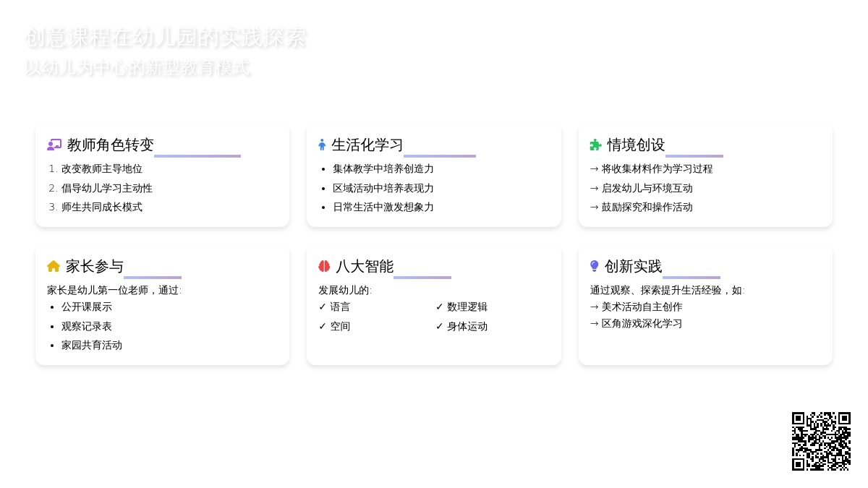The image size is (868, 488).
Task: Click bullet 观察记录表
Action: 87,326
